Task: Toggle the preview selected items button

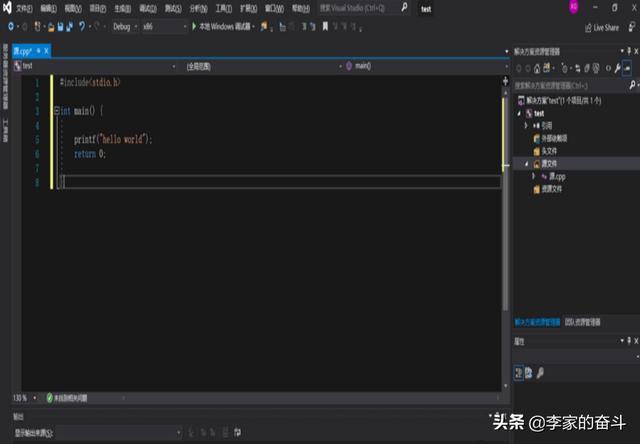Action: coord(628,69)
